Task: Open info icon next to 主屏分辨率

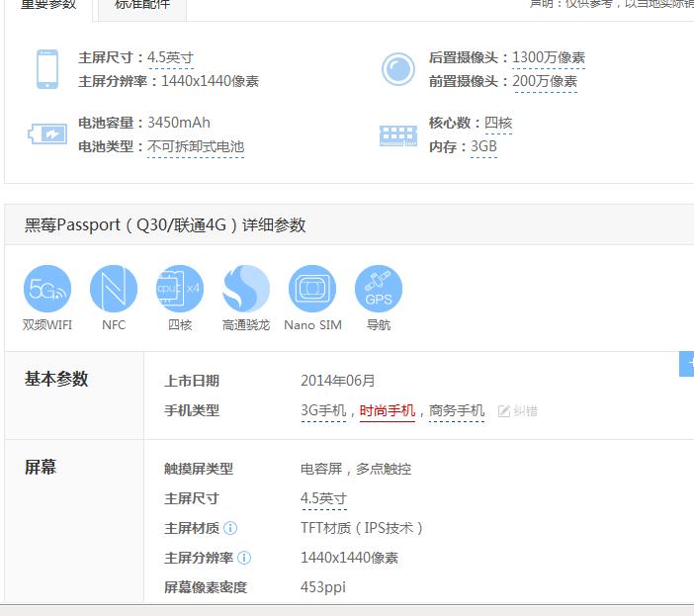Action: click(244, 558)
